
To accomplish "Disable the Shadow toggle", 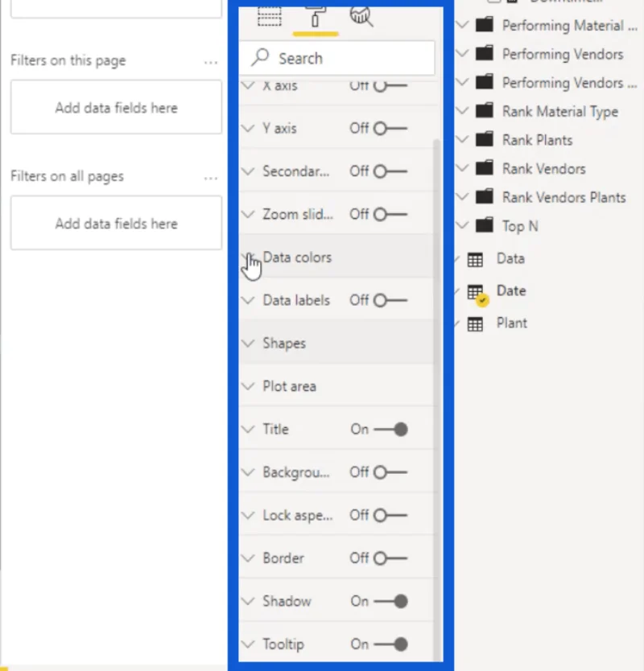I will pos(390,601).
